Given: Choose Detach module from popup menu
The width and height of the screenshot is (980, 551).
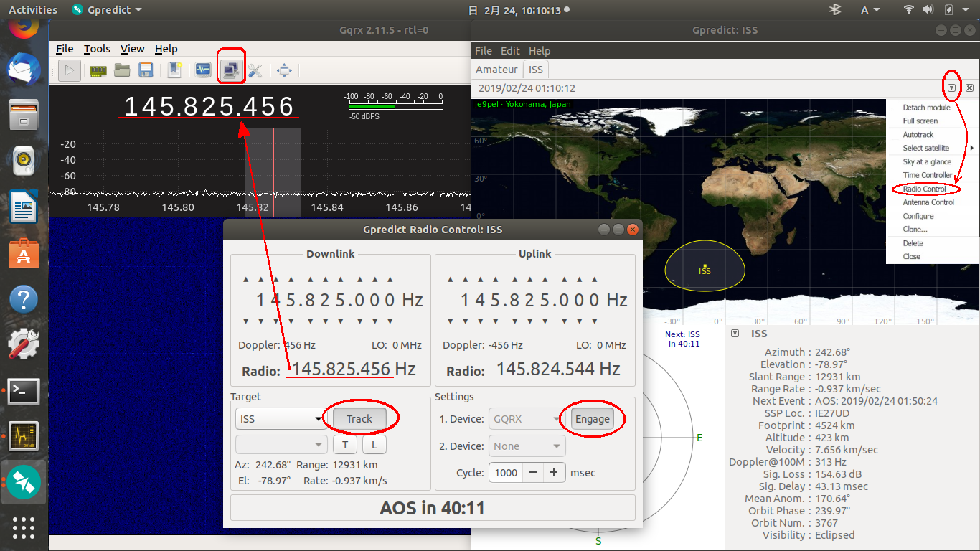Looking at the screenshot, I should (x=926, y=108).
